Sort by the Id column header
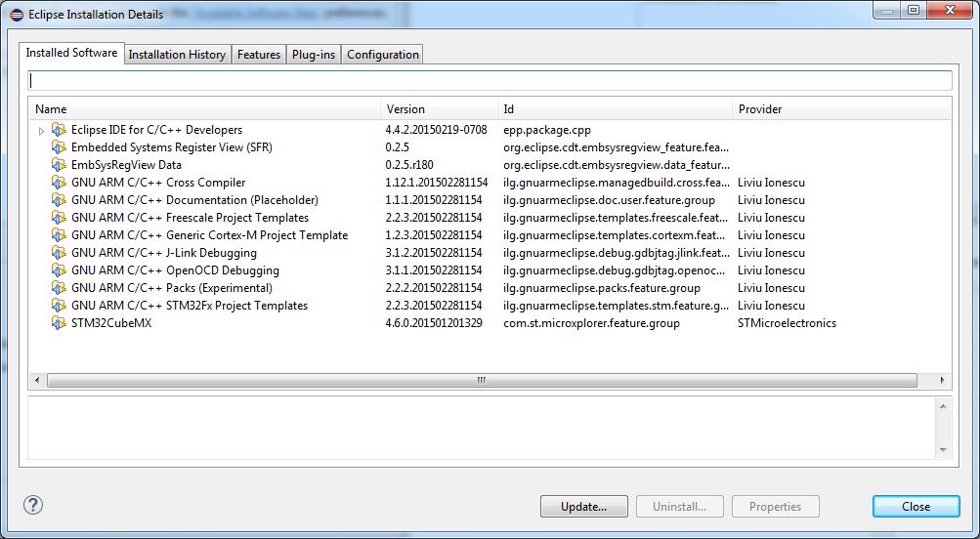The height and width of the screenshot is (539, 980). coord(615,108)
